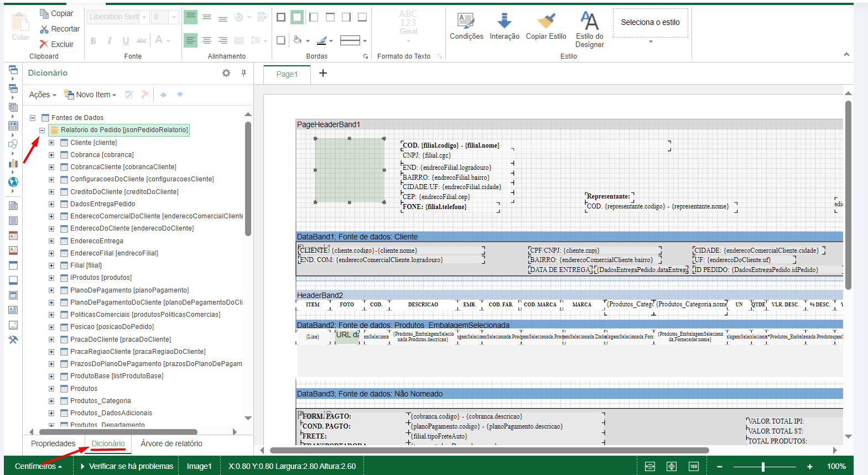Expand the Cliente data source node

click(51, 143)
